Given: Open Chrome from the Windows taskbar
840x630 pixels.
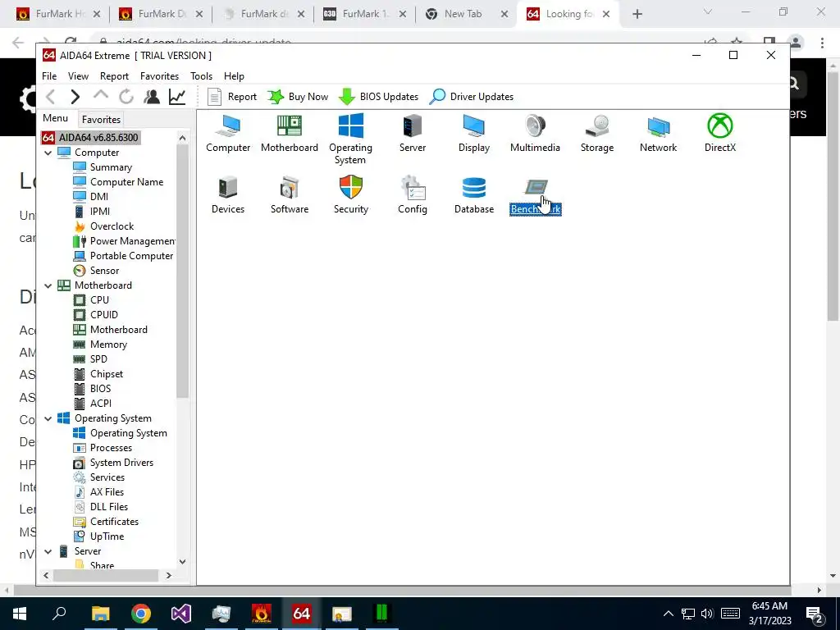Looking at the screenshot, I should [141, 614].
